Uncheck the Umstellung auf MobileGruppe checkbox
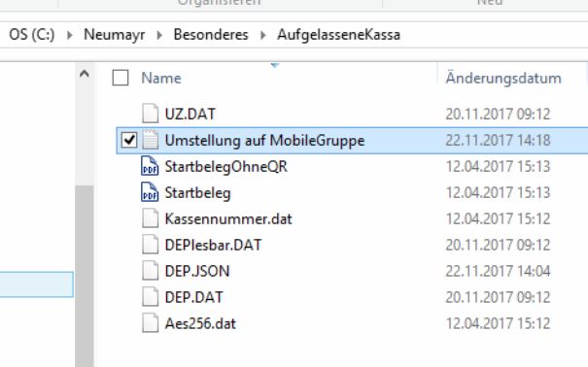Image resolution: width=588 pixels, height=367 pixels. tap(129, 140)
